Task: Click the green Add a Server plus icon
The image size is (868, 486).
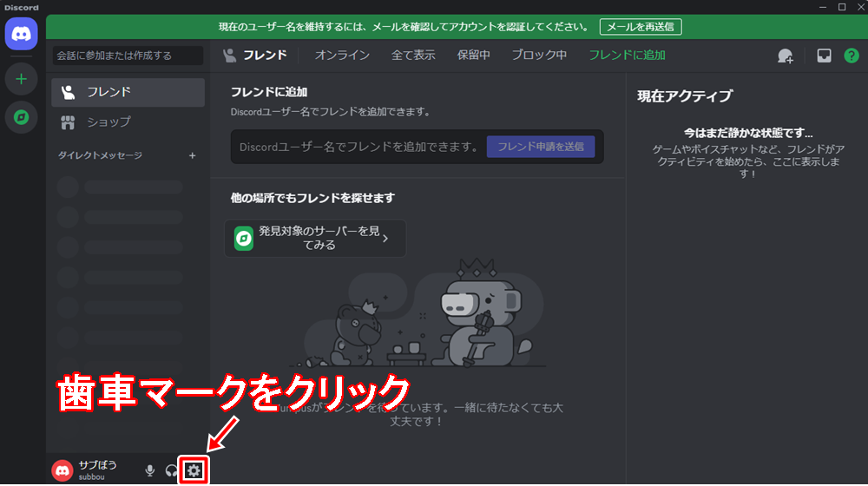Action: tap(21, 79)
